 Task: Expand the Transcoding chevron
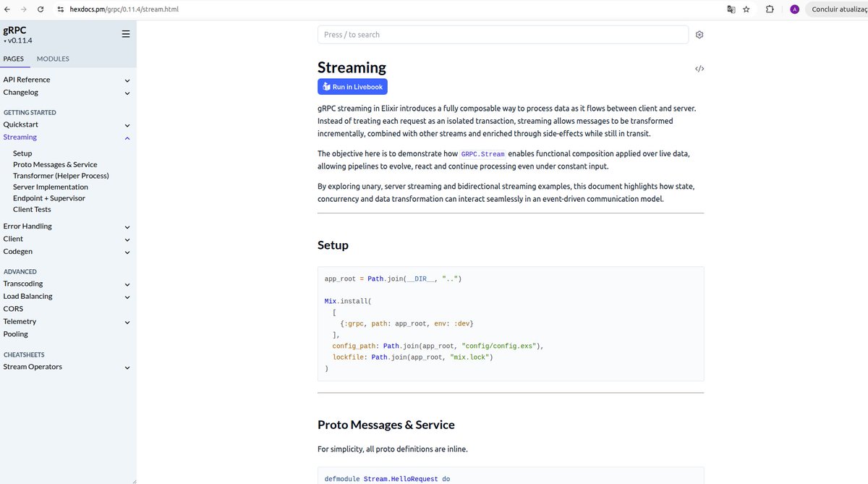(127, 284)
